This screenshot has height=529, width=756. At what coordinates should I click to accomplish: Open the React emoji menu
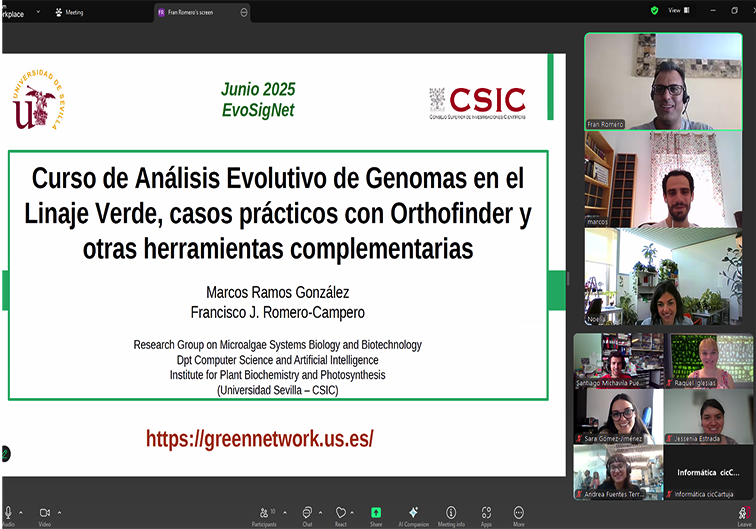tap(341, 512)
